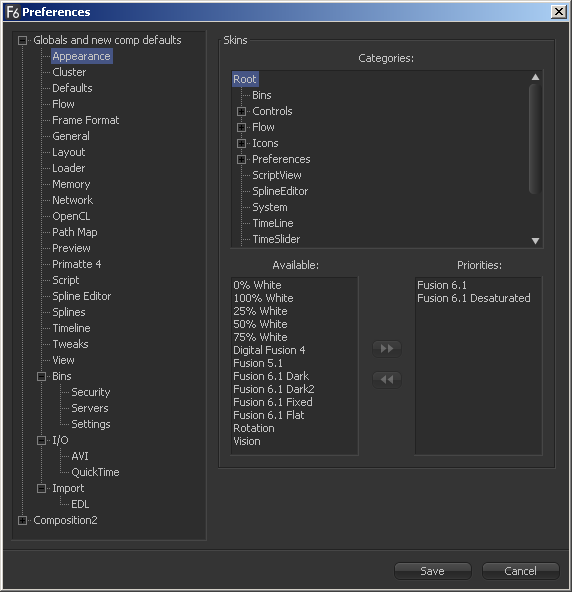Open the Path Map preferences page
This screenshot has width=572, height=592.
pyautogui.click(x=75, y=232)
